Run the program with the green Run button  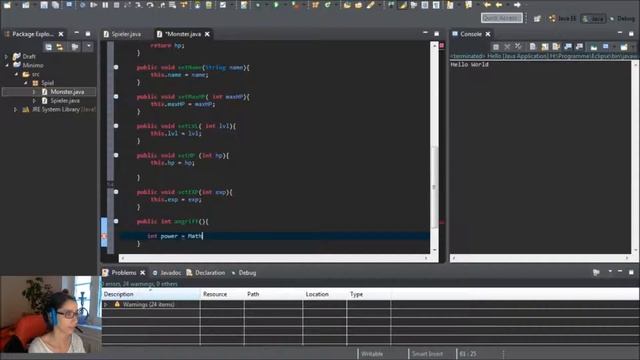click(x=276, y=5)
